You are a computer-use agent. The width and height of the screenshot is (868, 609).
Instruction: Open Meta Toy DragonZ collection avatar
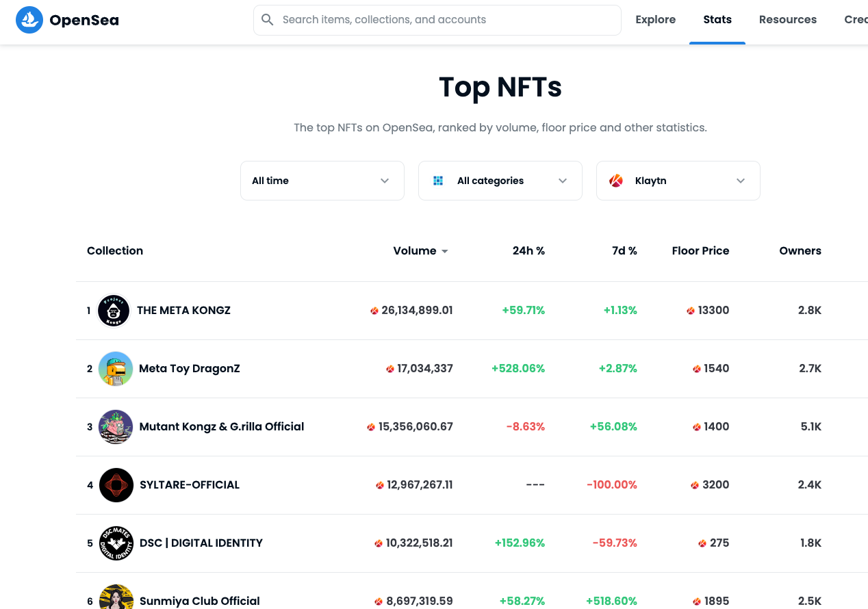[x=116, y=369]
